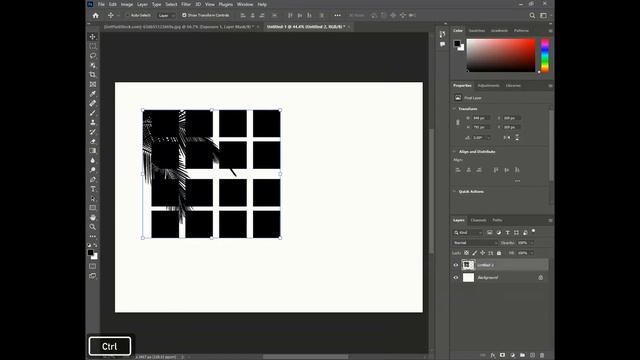The height and width of the screenshot is (360, 640).
Task: Select the Rectangular Marquee tool
Action: (x=93, y=46)
